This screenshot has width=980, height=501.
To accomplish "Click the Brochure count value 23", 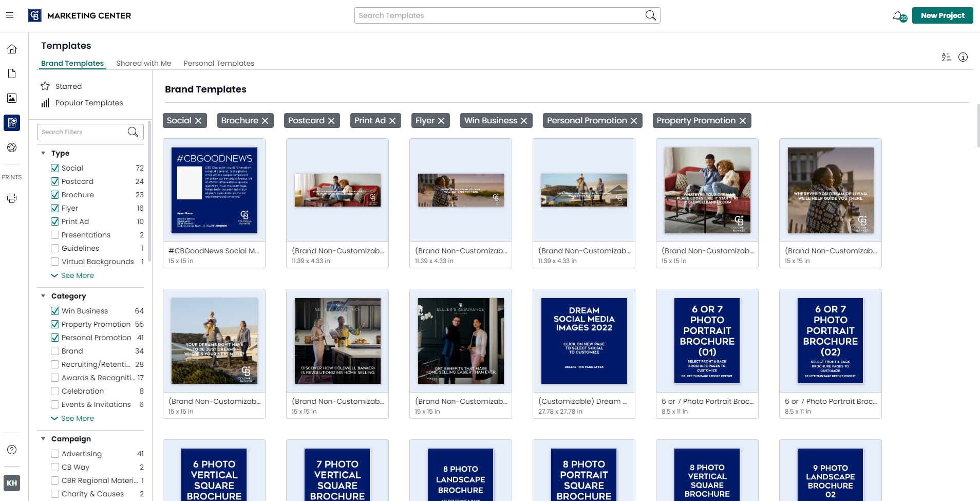I will tap(140, 195).
